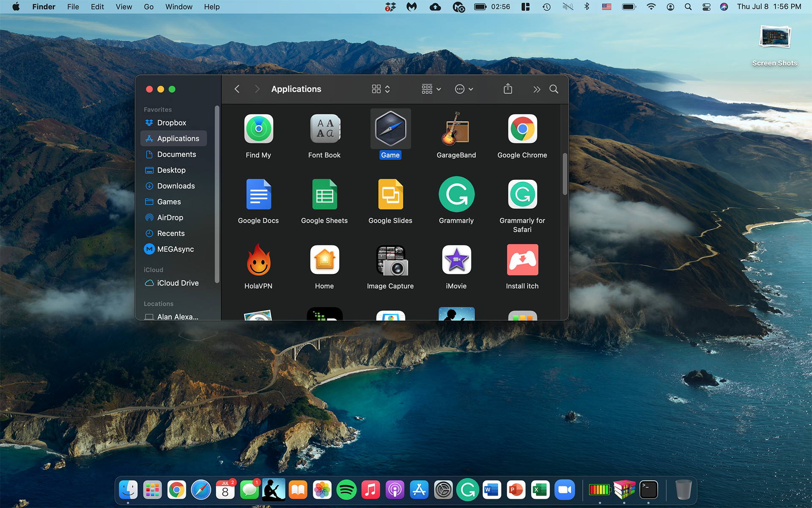Open the Time Machine menu bar icon
The height and width of the screenshot is (508, 812).
tap(546, 7)
